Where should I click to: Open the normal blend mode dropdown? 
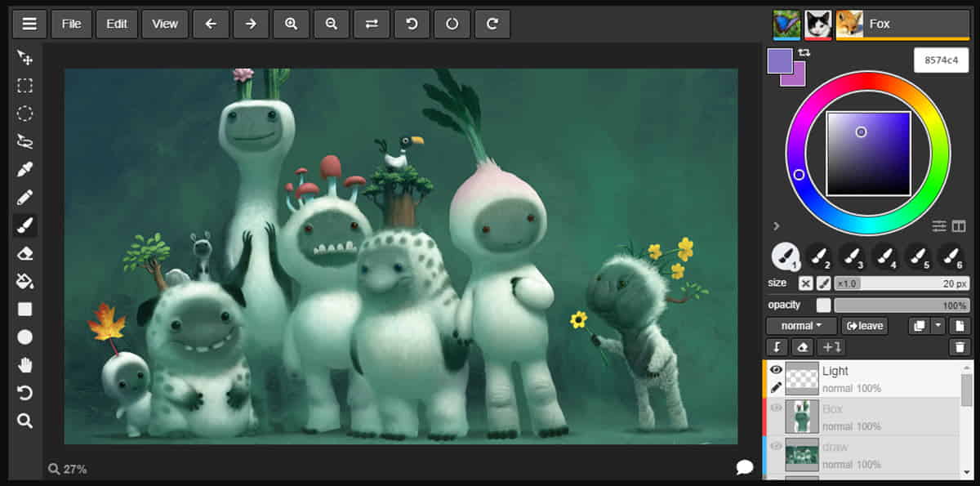(801, 326)
